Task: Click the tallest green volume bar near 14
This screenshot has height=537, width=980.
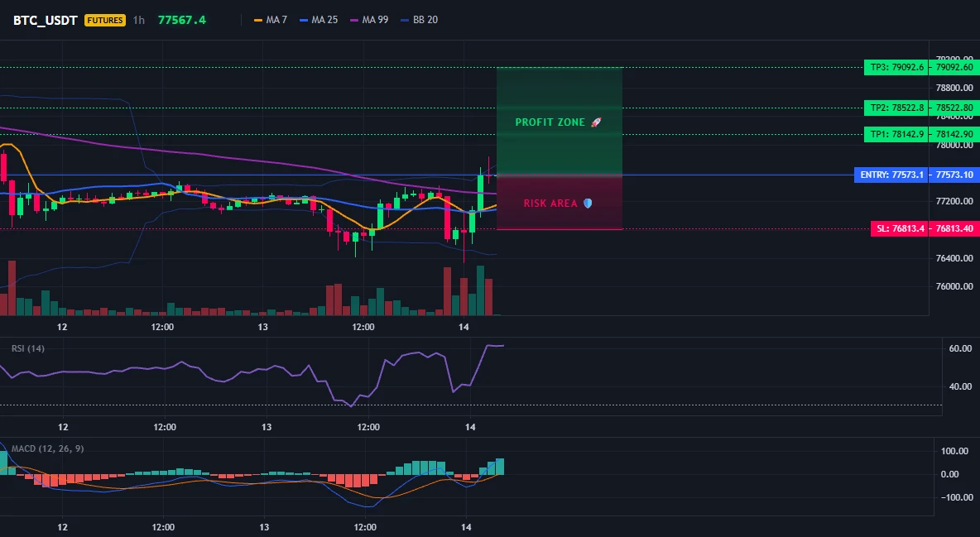Action: pos(480,290)
